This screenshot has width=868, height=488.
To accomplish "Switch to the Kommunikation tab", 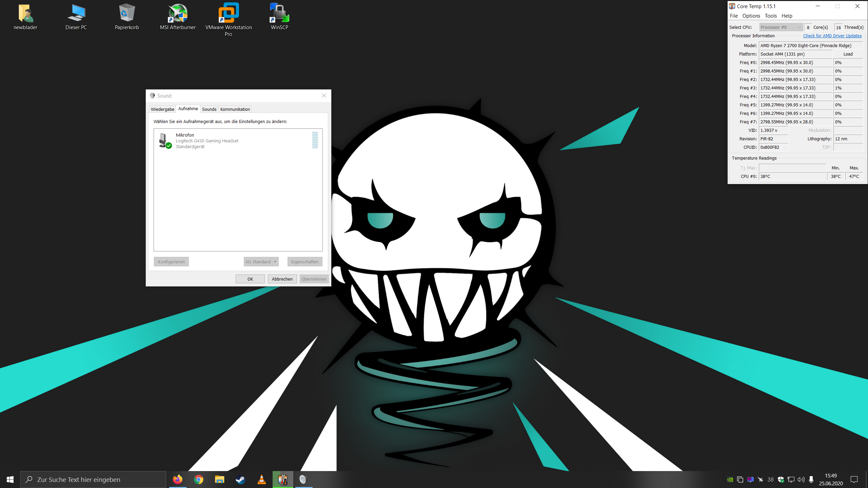I will (235, 109).
